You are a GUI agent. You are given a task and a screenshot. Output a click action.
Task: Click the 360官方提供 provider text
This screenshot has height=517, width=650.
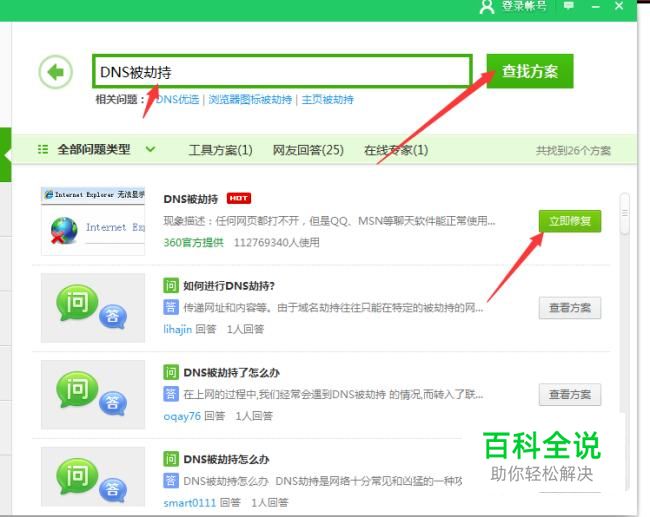coord(194,243)
